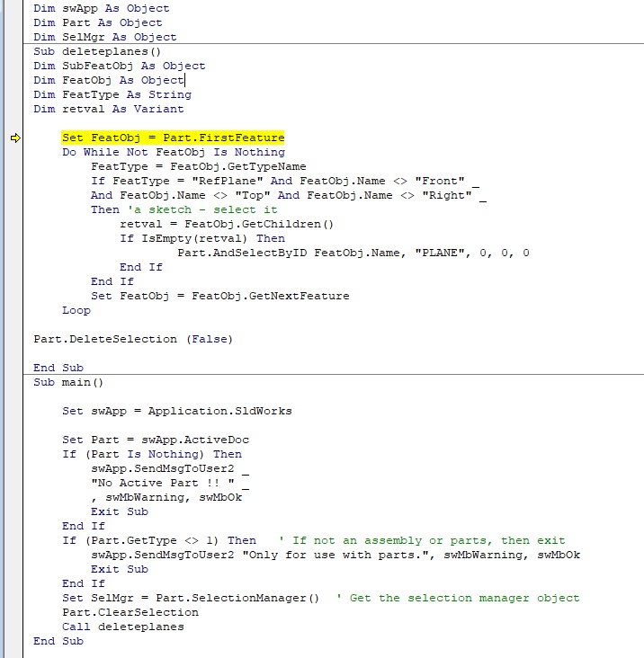Click the If FeatType = "RefPlane" line
Screen dimensions: 644x658
pos(285,181)
